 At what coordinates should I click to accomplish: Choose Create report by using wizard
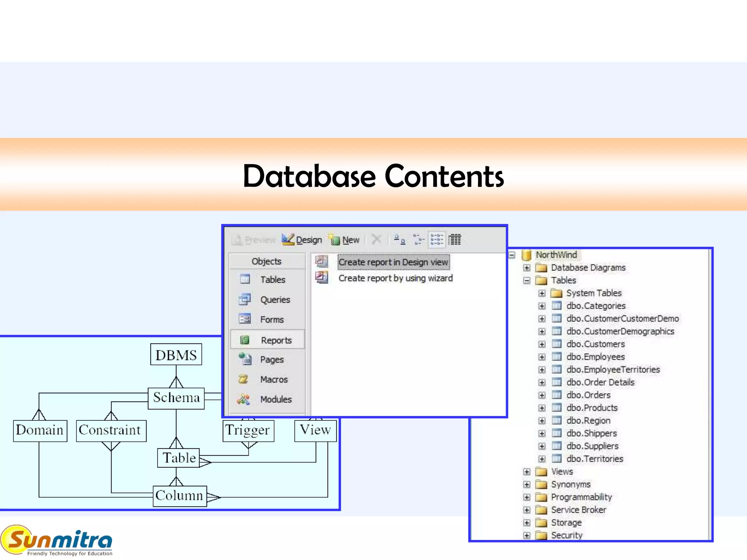(x=395, y=278)
